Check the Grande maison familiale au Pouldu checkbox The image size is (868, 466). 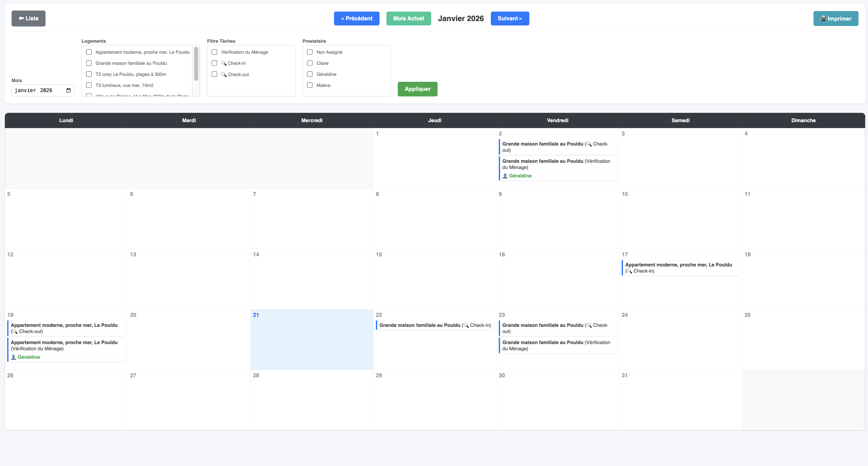(x=89, y=63)
